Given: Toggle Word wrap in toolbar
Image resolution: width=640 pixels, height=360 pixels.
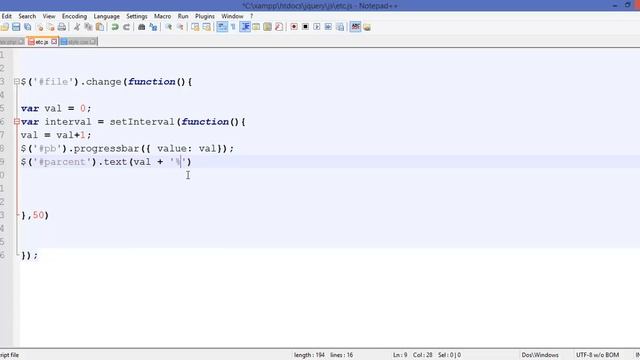Looking at the screenshot, I should pos(222,27).
